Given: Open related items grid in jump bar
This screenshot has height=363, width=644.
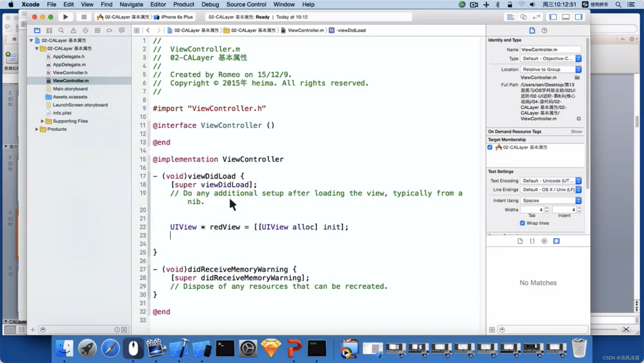Looking at the screenshot, I should point(137,30).
